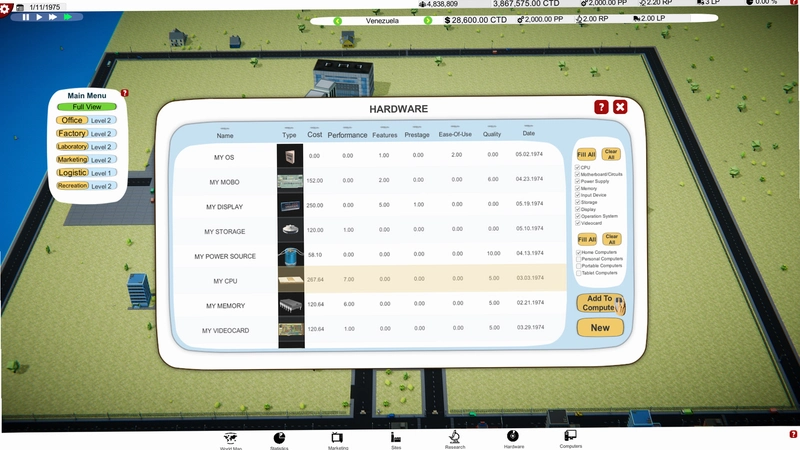Screen dimensions: 800x450
Task: Sort table by Type column header
Action: [x=289, y=135]
